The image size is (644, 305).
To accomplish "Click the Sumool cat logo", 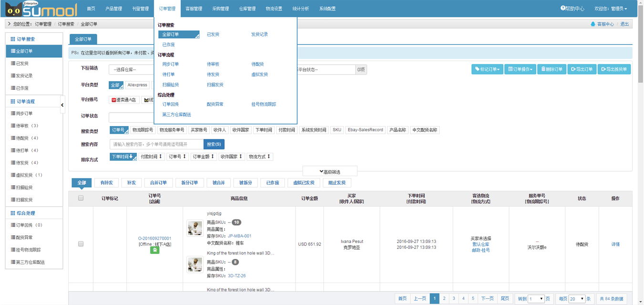I will tap(13, 9).
